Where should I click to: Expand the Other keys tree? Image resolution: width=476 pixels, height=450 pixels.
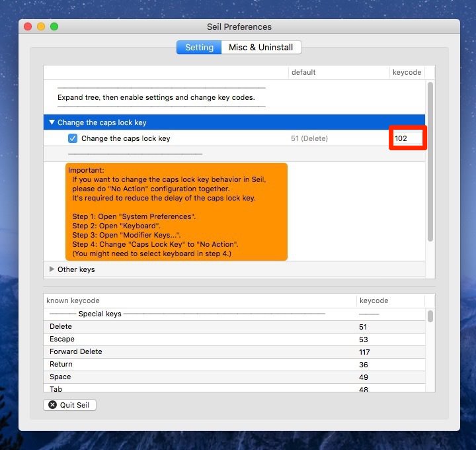tap(52, 269)
